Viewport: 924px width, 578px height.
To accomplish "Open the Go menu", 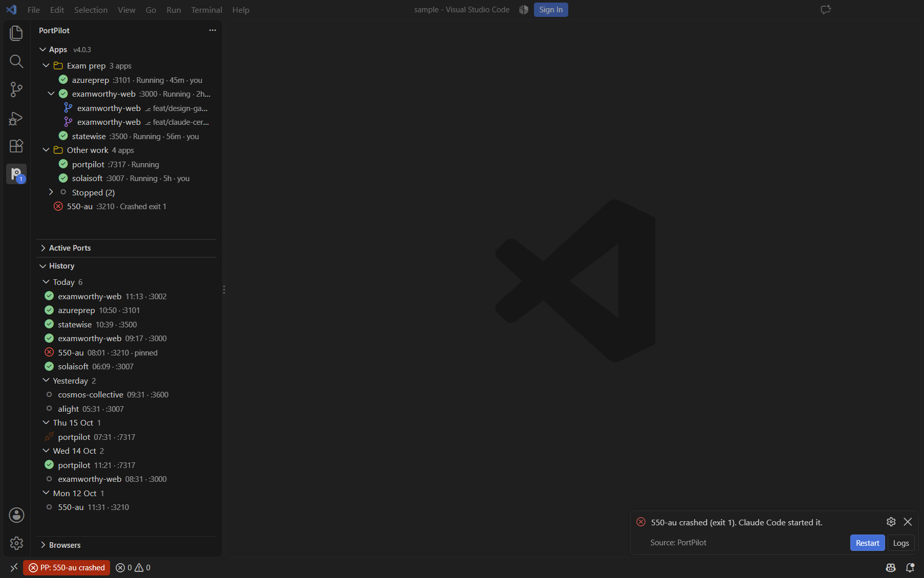I will tap(151, 10).
